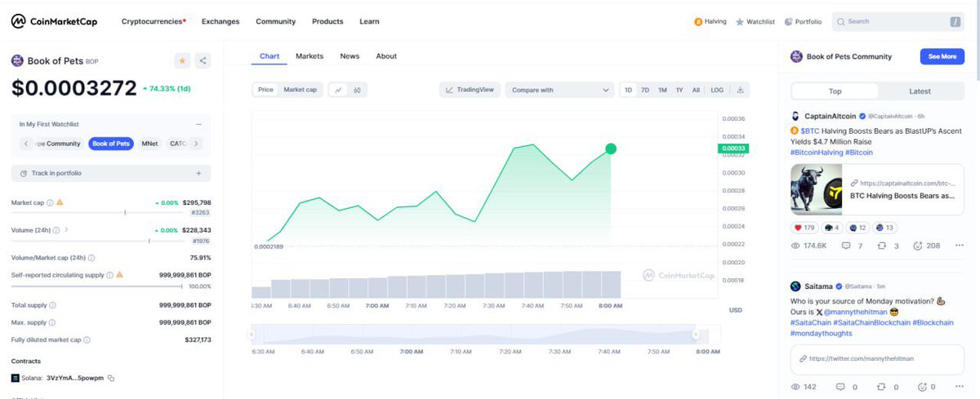Open #BitcoinHalving hashtag
Image resolution: width=980 pixels, height=399 pixels.
coord(817,153)
